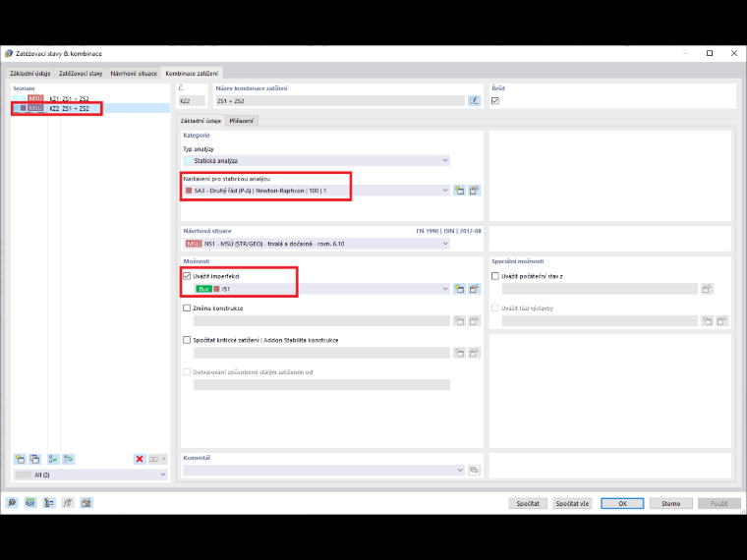Click the select-all check icon under the list
Image resolution: width=747 pixels, height=560 pixels.
(53, 459)
